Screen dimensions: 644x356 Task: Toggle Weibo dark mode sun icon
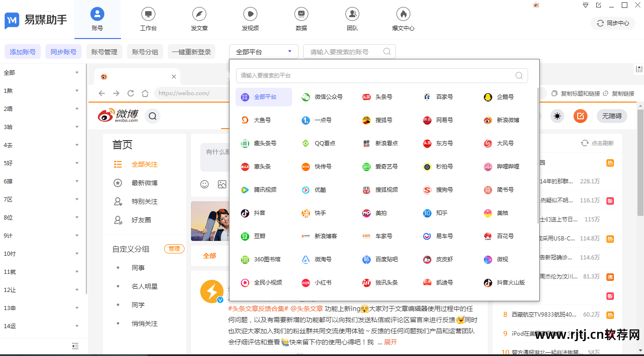click(557, 116)
